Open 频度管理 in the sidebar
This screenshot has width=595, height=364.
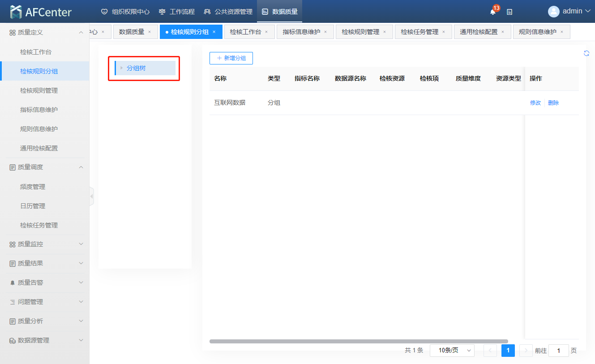(33, 187)
